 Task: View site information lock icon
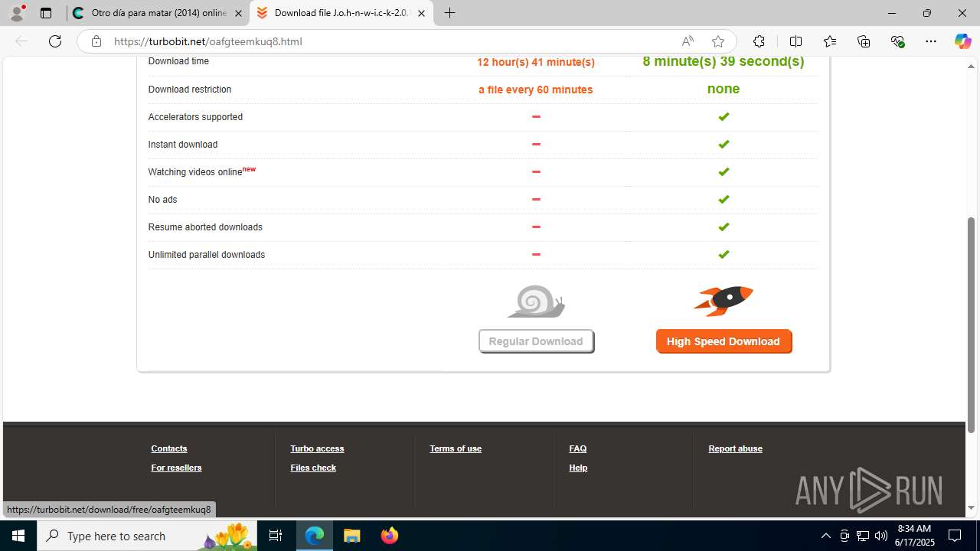point(96,41)
